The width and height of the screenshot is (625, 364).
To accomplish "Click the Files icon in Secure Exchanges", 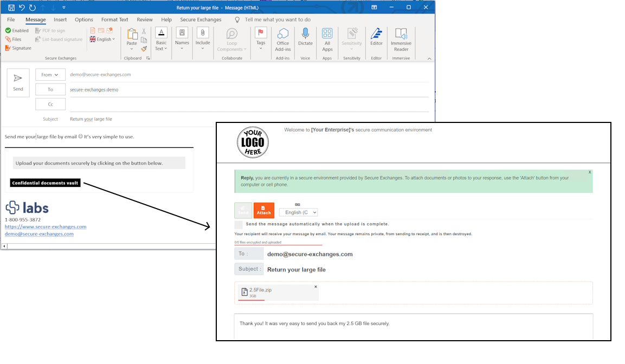I will point(7,39).
